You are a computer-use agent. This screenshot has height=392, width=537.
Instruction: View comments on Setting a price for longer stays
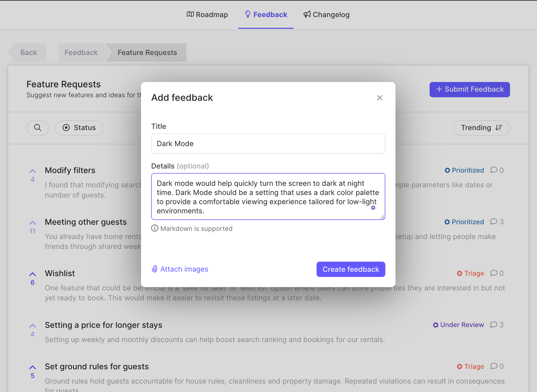[x=493, y=325]
